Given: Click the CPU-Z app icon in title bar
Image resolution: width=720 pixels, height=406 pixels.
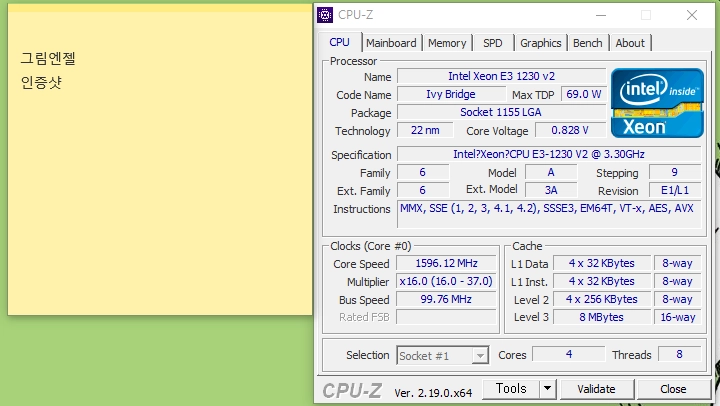Looking at the screenshot, I should click(x=325, y=15).
